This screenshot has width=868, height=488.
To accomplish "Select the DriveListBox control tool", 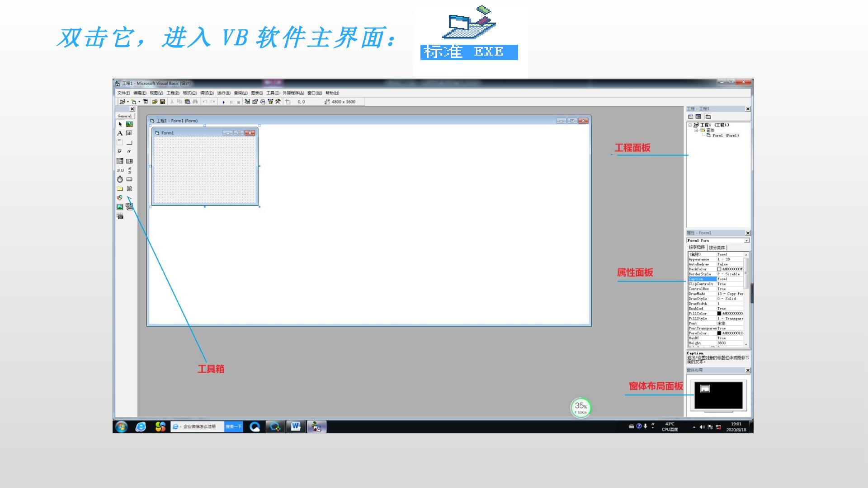I will click(129, 179).
